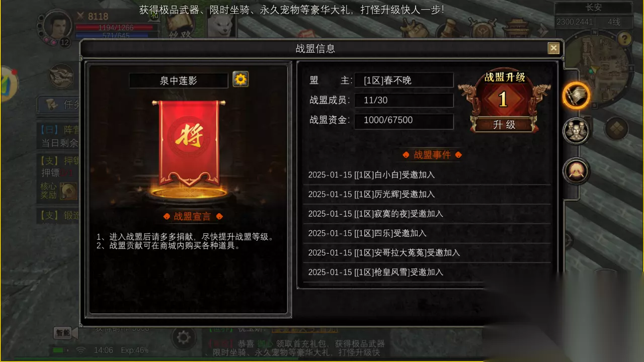Open the diamond-shaped button near minimap
644x362 pixels.
pos(616,129)
